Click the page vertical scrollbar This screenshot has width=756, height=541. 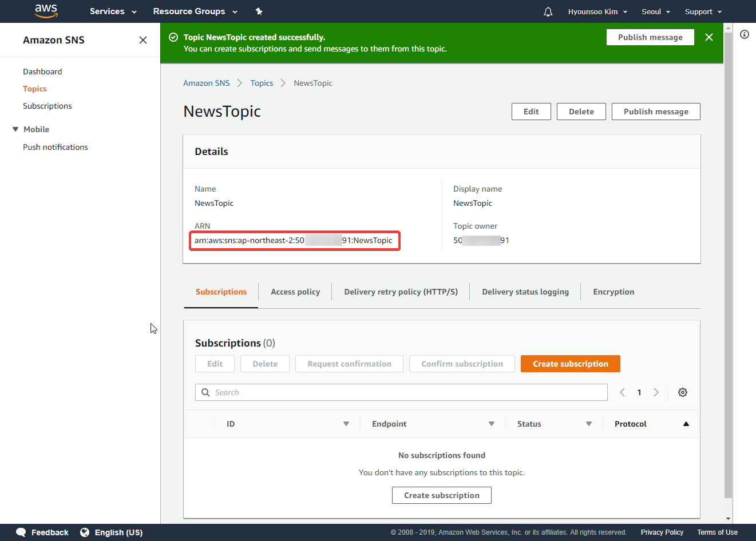[x=728, y=264]
